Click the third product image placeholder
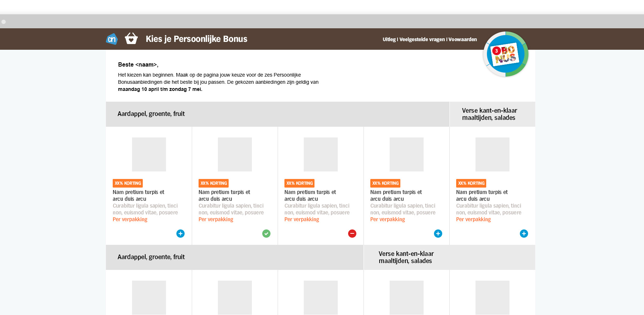 [321, 154]
